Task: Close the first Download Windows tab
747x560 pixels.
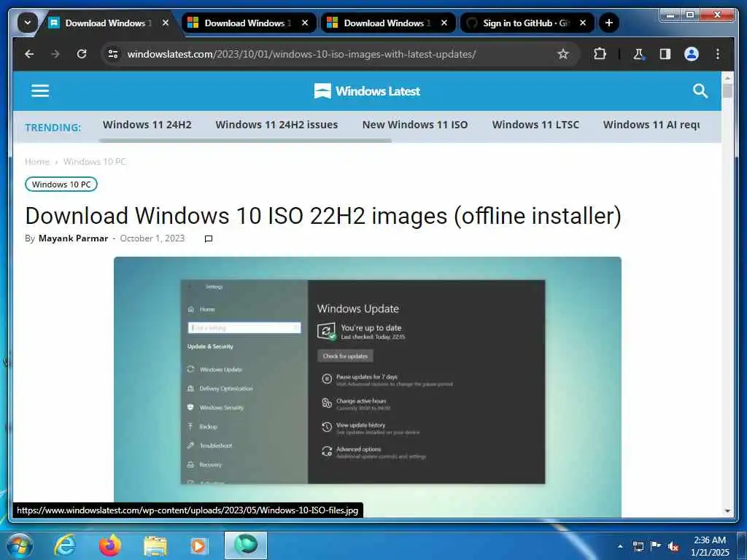Action: [166, 23]
